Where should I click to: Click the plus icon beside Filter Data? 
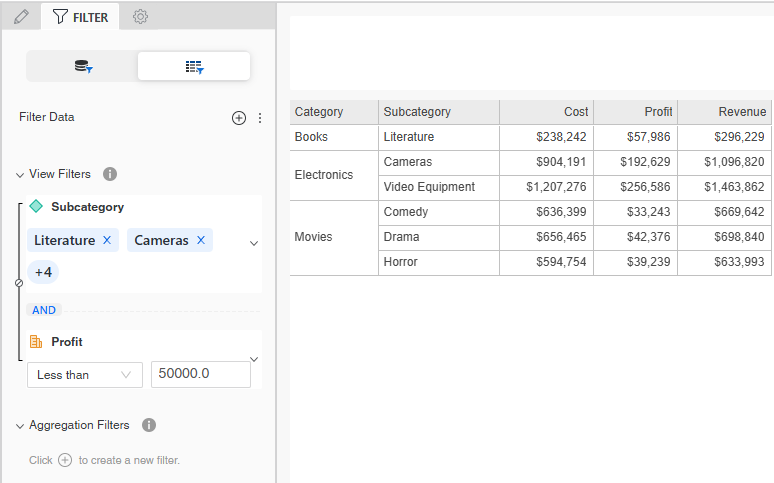pyautogui.click(x=239, y=118)
